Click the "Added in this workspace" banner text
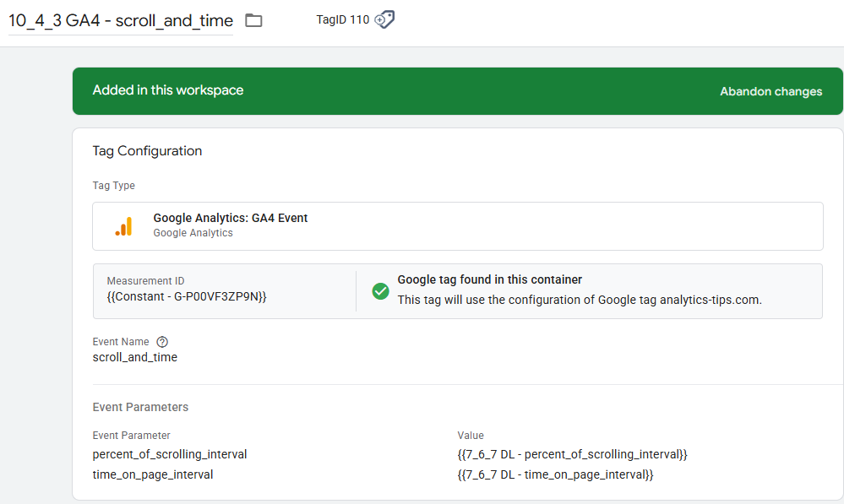The width and height of the screenshot is (844, 504). pyautogui.click(x=168, y=90)
